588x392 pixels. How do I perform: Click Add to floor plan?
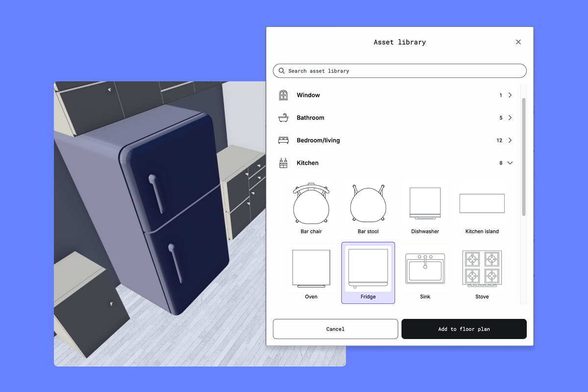[x=464, y=329]
